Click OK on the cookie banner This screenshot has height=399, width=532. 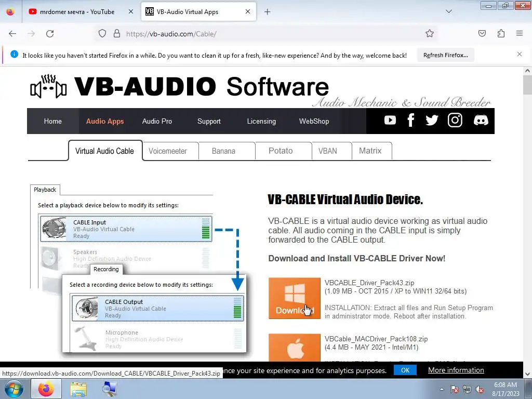click(x=405, y=370)
